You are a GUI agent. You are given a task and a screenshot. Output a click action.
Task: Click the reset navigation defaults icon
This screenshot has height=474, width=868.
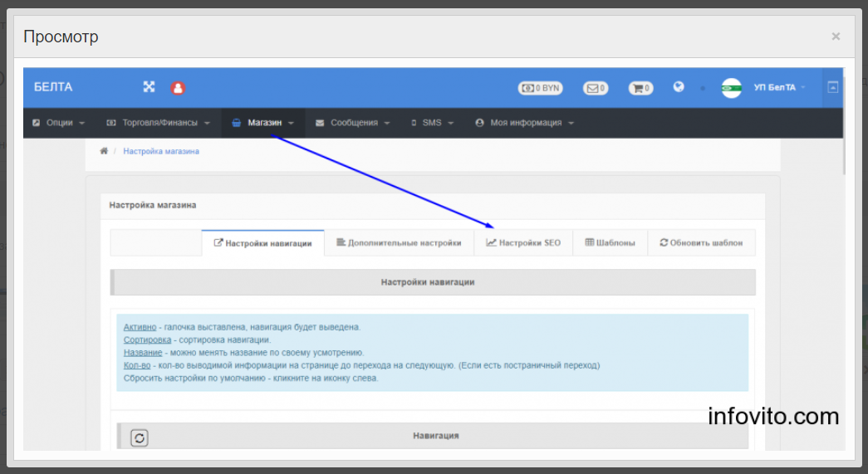(139, 438)
